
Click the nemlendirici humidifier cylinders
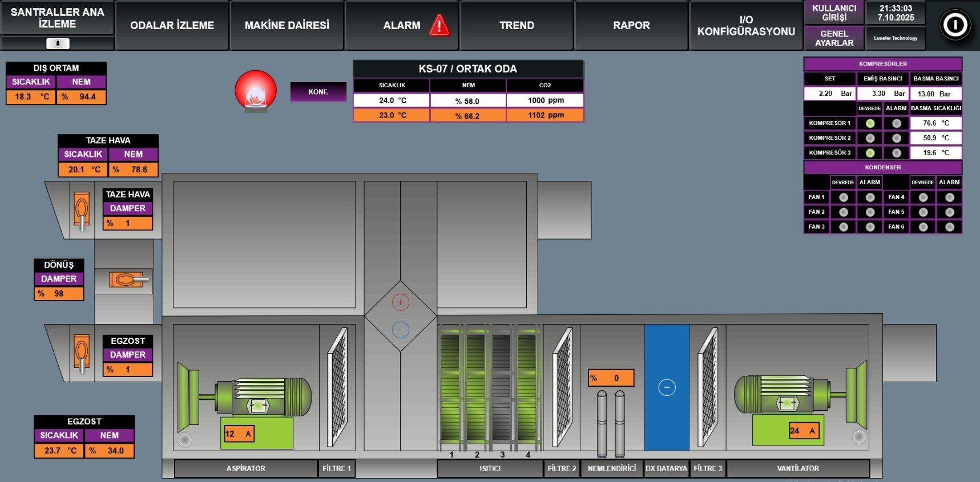pyautogui.click(x=611, y=424)
